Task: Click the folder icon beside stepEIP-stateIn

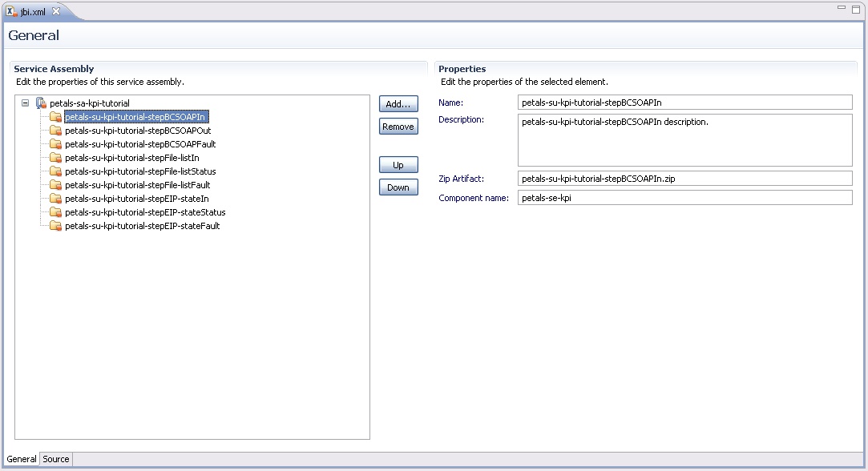Action: tap(55, 199)
